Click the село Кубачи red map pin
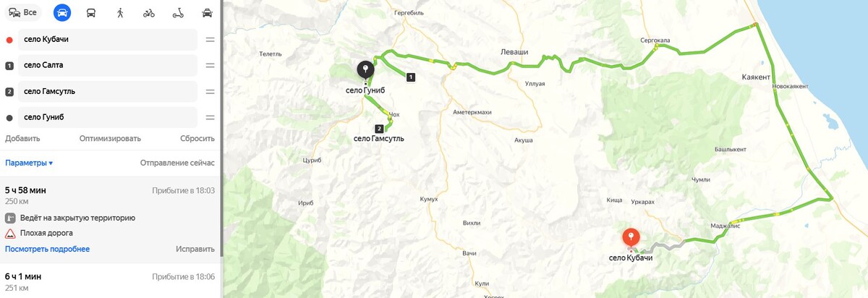Screen dimensions: 868x298 [x=631, y=238]
